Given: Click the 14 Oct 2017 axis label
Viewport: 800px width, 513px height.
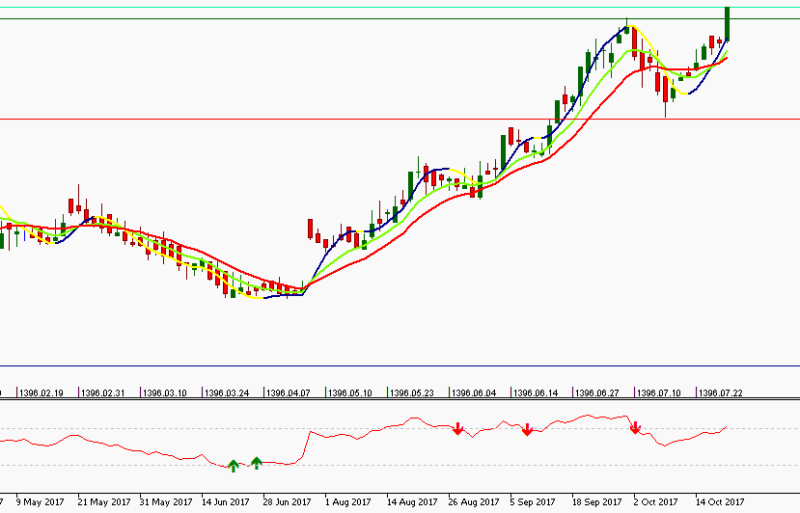Looking at the screenshot, I should click(720, 502).
